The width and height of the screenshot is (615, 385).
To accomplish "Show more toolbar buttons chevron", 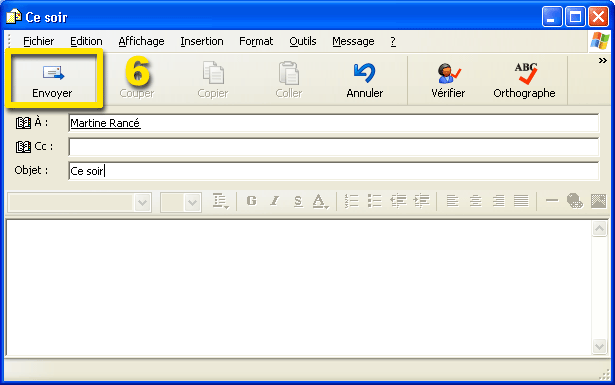I will coord(602,60).
